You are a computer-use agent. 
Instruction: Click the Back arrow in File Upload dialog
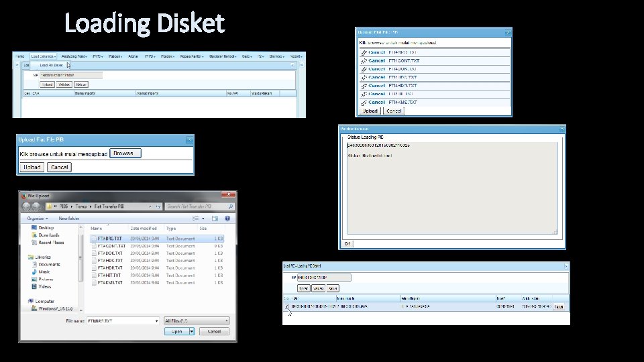[x=27, y=206]
